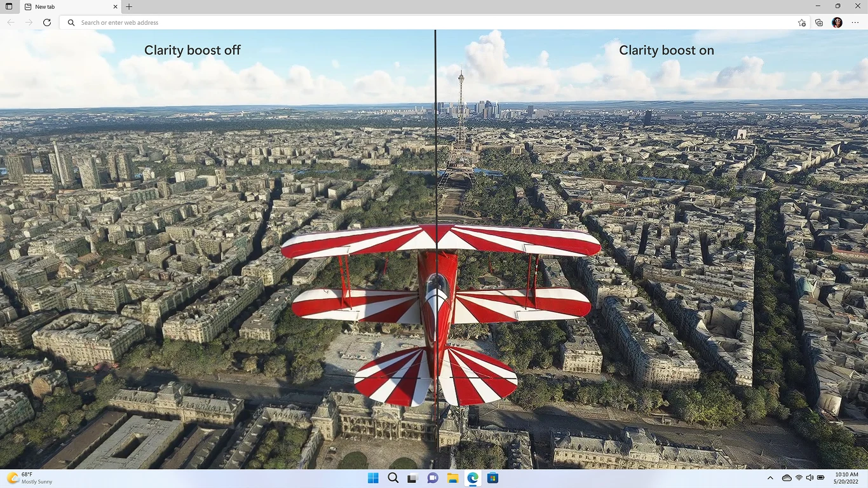Viewport: 868px width, 488px height.
Task: Open the Start menu
Action: pyautogui.click(x=373, y=478)
